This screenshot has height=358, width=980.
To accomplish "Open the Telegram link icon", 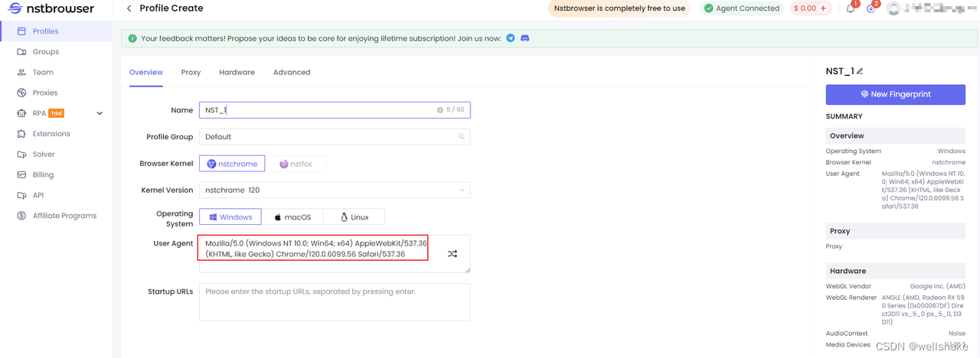I will (x=511, y=37).
